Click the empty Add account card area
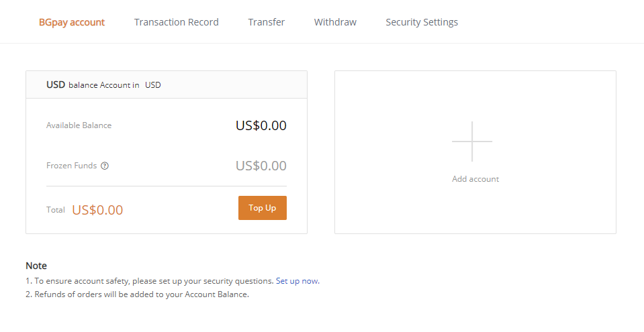The width and height of the screenshot is (644, 332). 475,152
